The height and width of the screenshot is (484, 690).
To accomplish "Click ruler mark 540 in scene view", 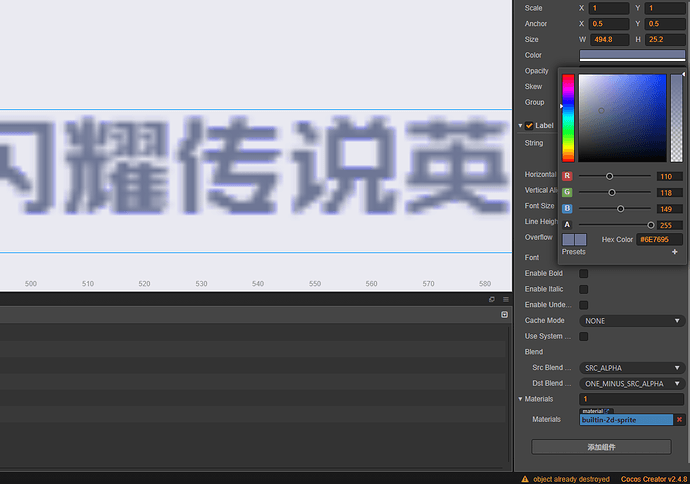I will (x=258, y=284).
